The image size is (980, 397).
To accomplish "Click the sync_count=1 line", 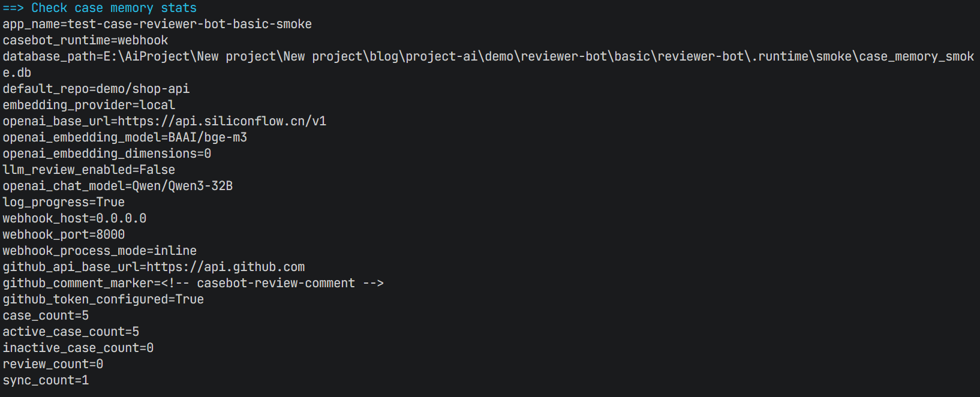I will 46,380.
